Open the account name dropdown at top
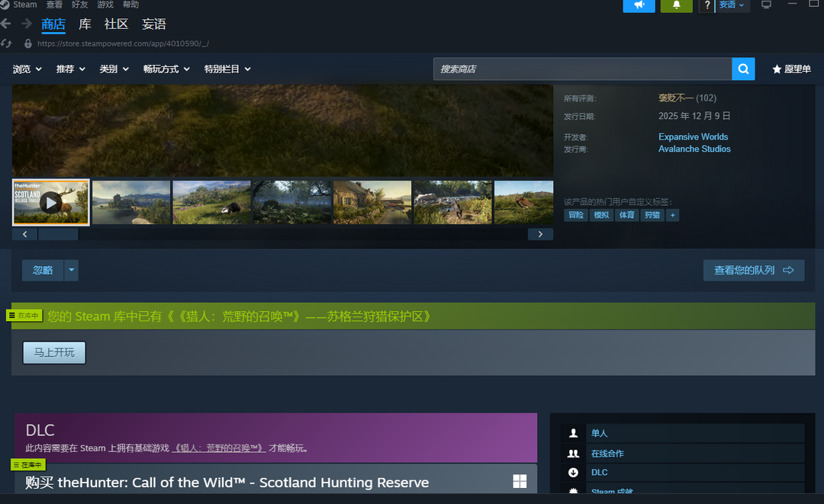 click(x=732, y=5)
